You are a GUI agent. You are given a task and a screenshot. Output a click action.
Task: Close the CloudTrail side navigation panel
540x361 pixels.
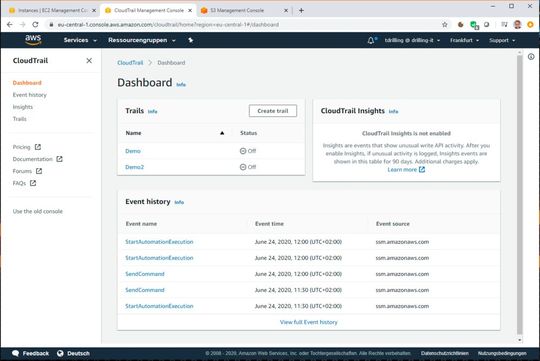89,61
